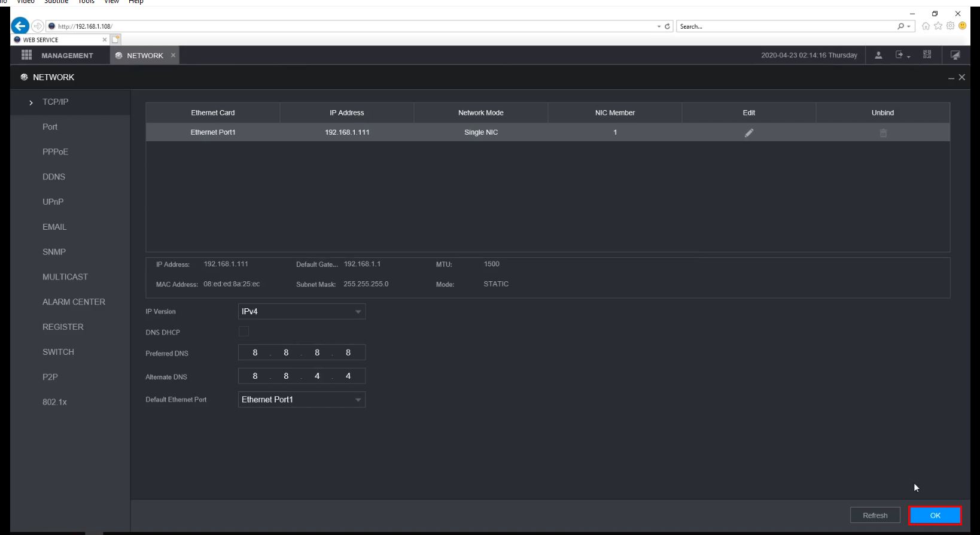The image size is (980, 535).
Task: Toggle the DNS DHCP checkbox
Action: 244,332
